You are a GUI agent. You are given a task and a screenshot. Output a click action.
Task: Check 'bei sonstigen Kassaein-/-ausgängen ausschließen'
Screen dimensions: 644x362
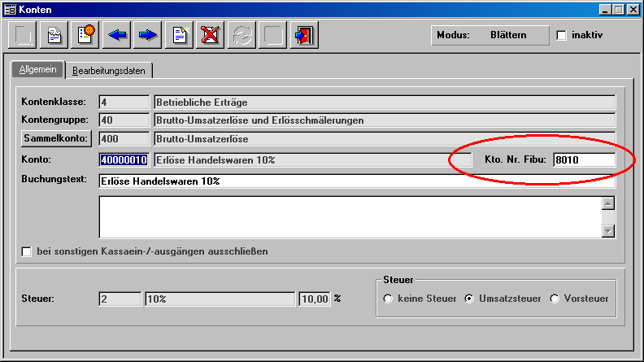click(x=27, y=251)
